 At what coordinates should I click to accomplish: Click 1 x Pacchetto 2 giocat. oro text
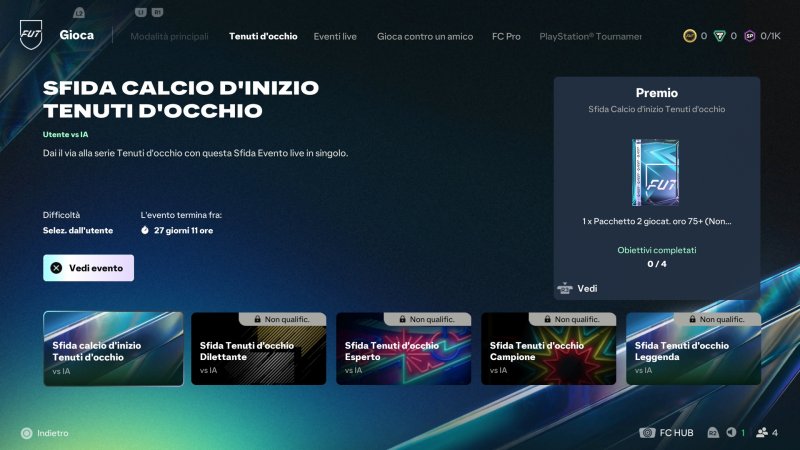657,221
